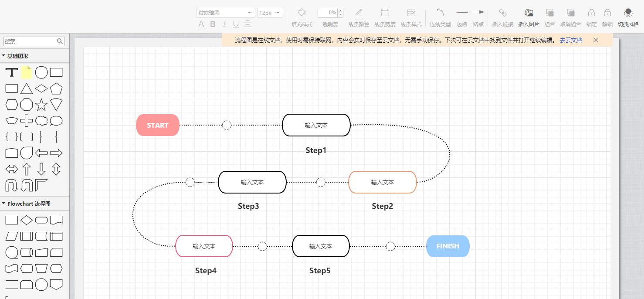Viewport: 644px width, 299px height.
Task: Click the search magnifier icon
Action: point(60,41)
